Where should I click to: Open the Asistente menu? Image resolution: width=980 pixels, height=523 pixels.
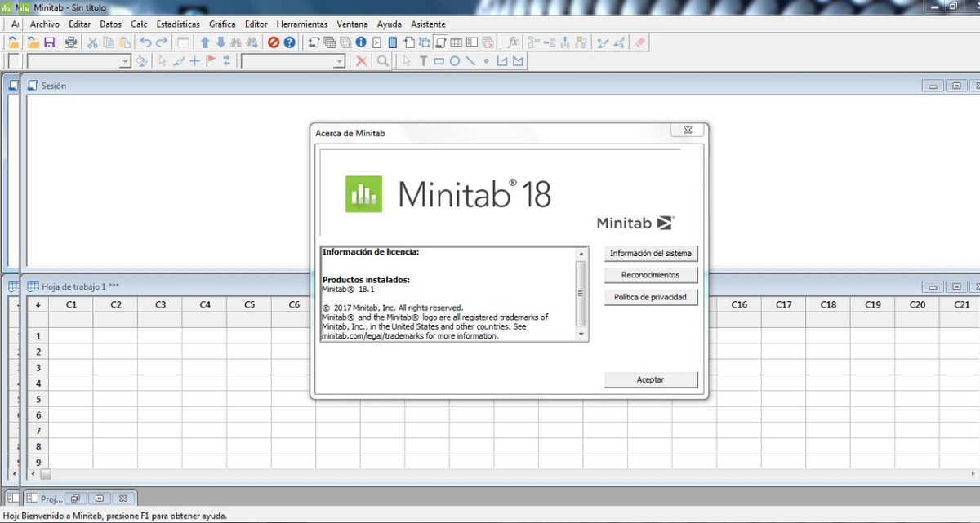click(x=428, y=24)
